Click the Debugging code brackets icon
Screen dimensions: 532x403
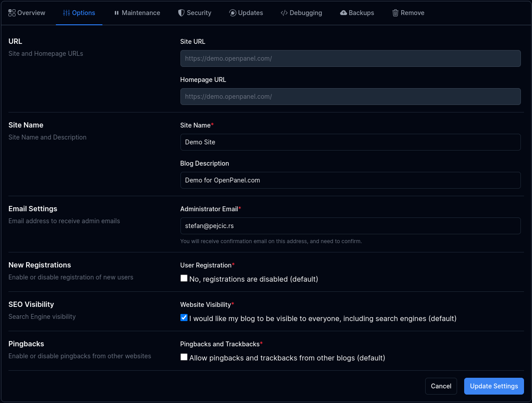pos(284,13)
